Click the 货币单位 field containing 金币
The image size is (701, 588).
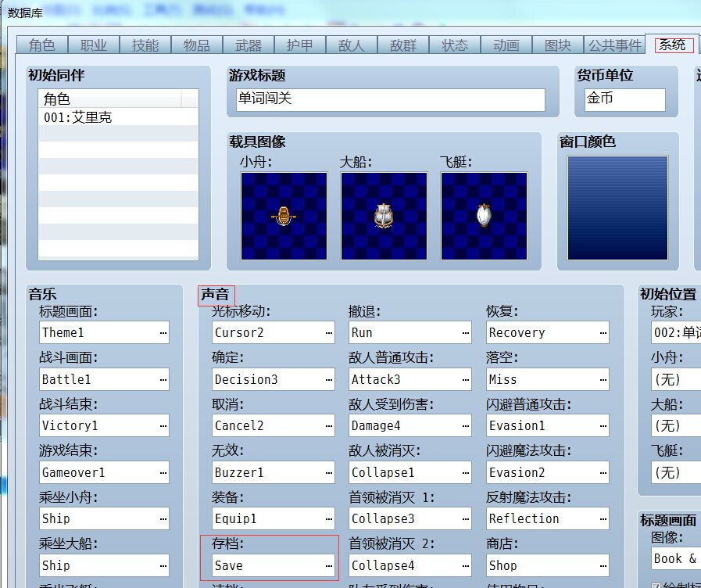(625, 99)
